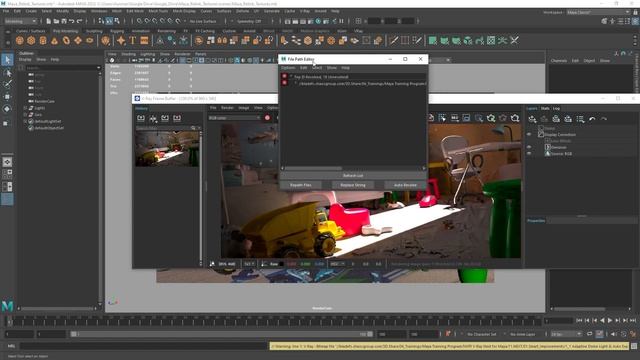Toggle the Symmetry: Off control
Screen dimensions: 640x360
click(250, 21)
